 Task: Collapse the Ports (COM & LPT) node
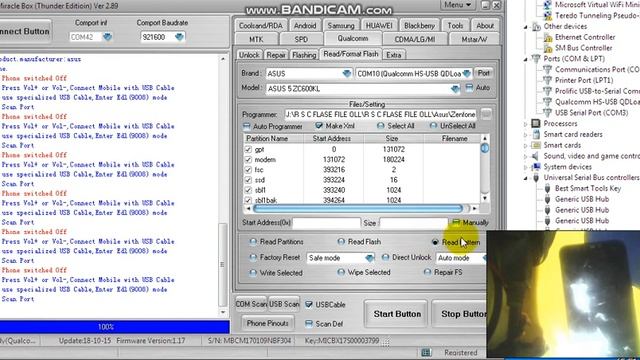pyautogui.click(x=526, y=59)
